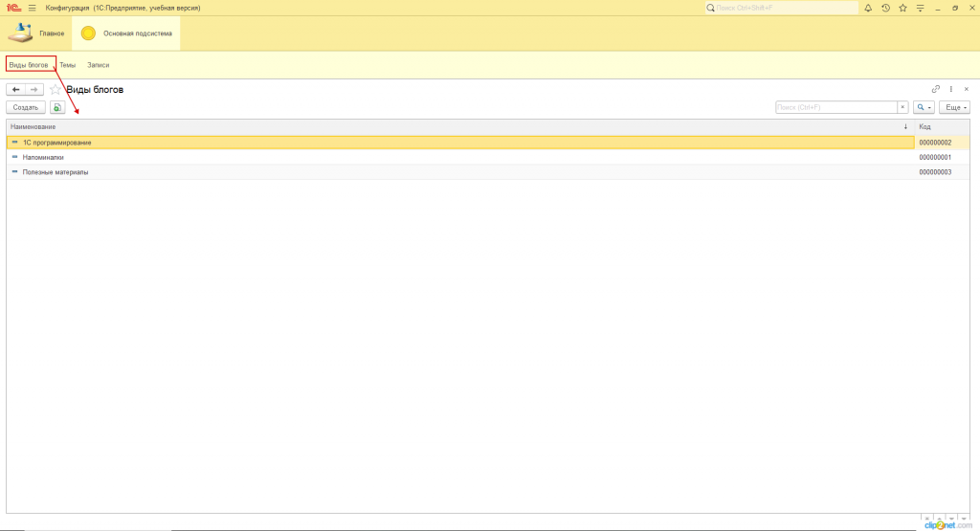Open the service and settings menu icon
This screenshot has width=980, height=531.
(920, 8)
